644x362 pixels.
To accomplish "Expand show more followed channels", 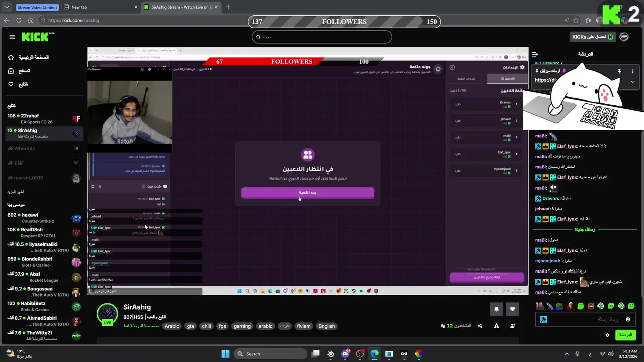I will (16, 192).
